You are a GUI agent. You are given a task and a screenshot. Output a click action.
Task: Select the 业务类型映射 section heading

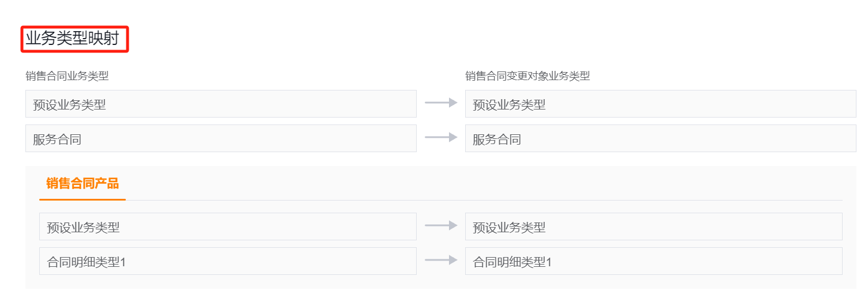[x=72, y=39]
